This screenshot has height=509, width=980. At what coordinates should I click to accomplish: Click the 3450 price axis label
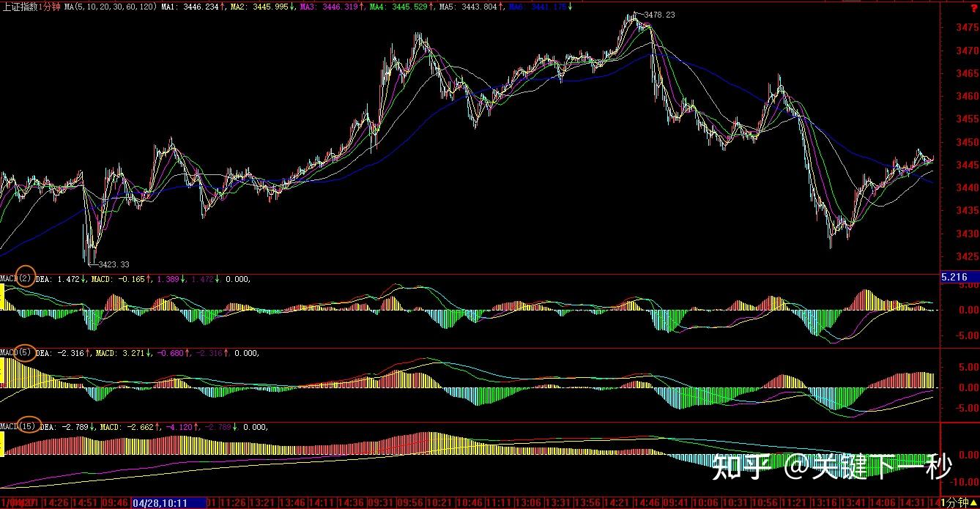click(x=968, y=142)
